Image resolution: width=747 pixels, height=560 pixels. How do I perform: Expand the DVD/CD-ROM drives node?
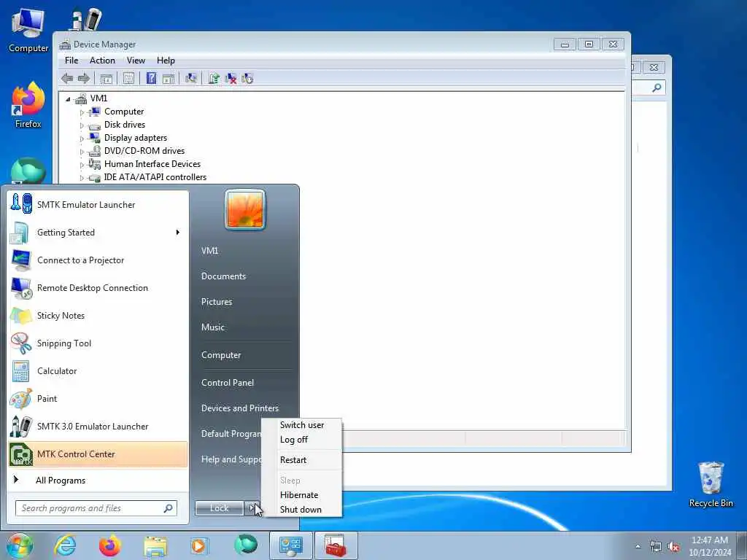pyautogui.click(x=82, y=152)
